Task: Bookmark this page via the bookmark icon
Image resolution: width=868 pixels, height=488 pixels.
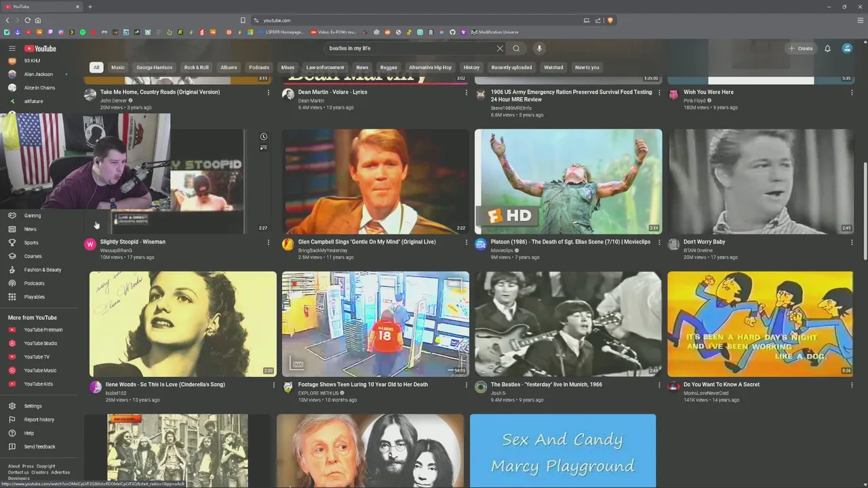Action: 243,20
